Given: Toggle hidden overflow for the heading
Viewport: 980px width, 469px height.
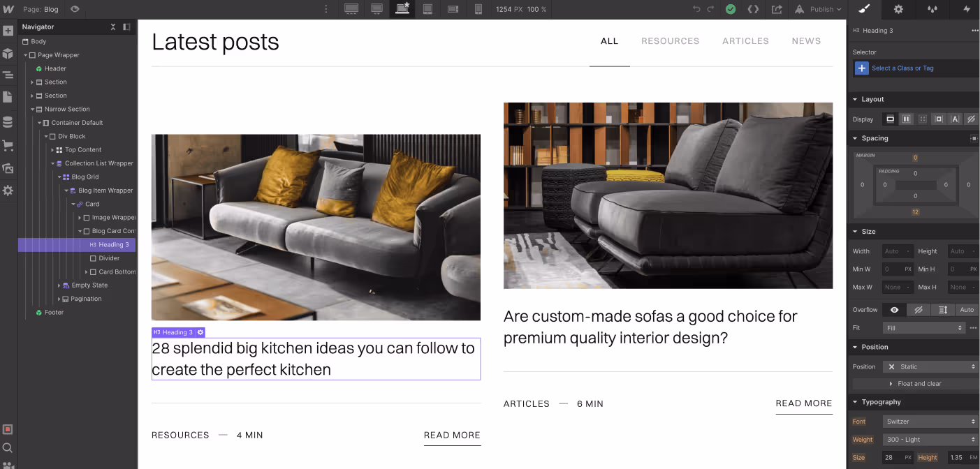Looking at the screenshot, I should (x=917, y=309).
